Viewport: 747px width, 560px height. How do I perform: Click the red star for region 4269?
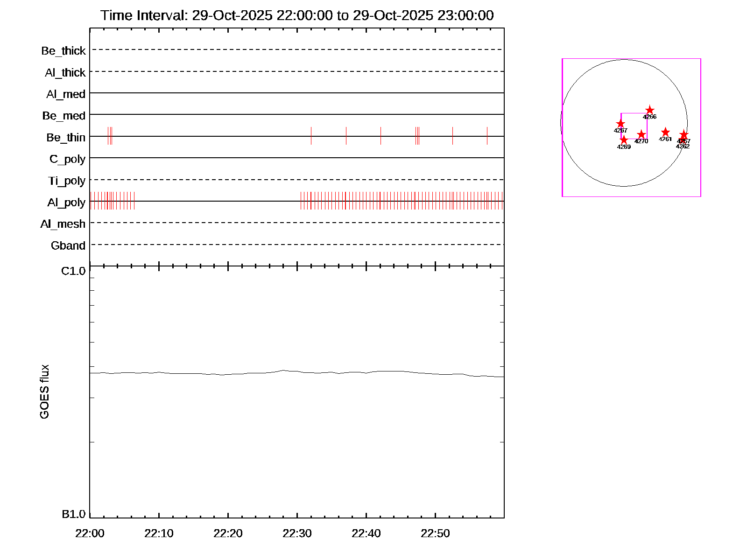(x=624, y=140)
